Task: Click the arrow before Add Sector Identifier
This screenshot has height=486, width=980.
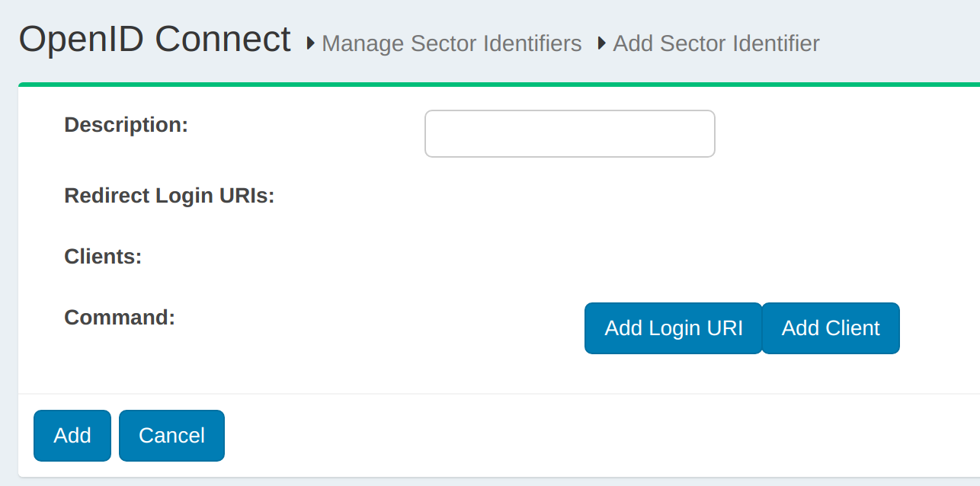Action: click(x=601, y=43)
